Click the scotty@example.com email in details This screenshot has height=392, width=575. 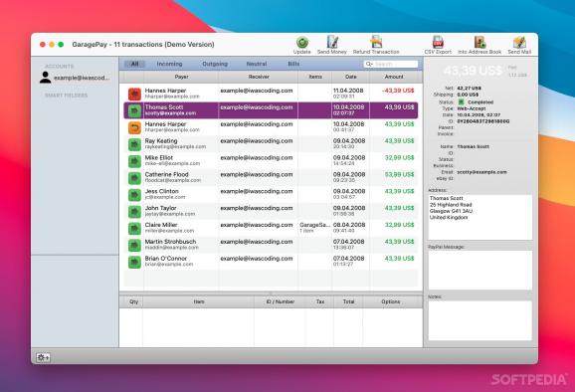tap(481, 172)
